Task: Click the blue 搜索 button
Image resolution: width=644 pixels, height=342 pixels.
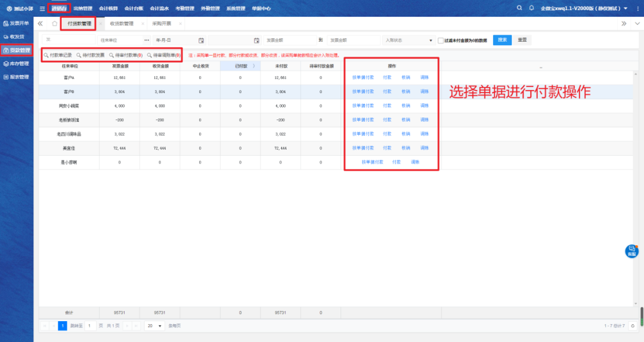Action: tap(502, 40)
